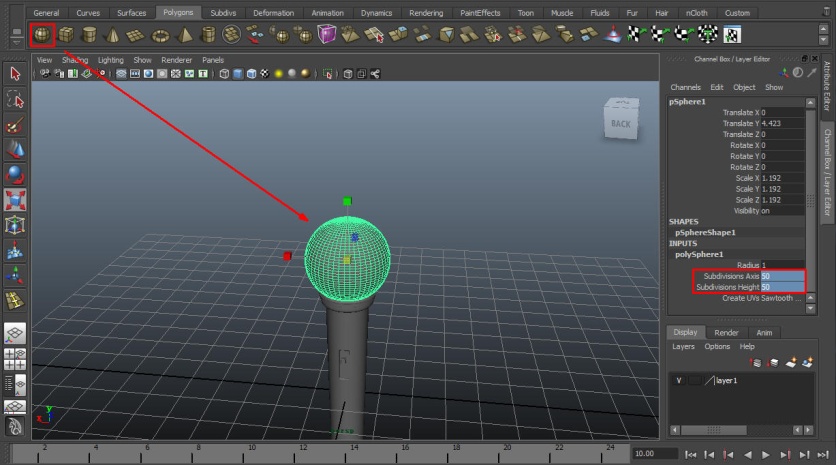Viewport: 836px width, 465px height.
Task: Open the Panels menu in viewport
Action: [x=213, y=60]
